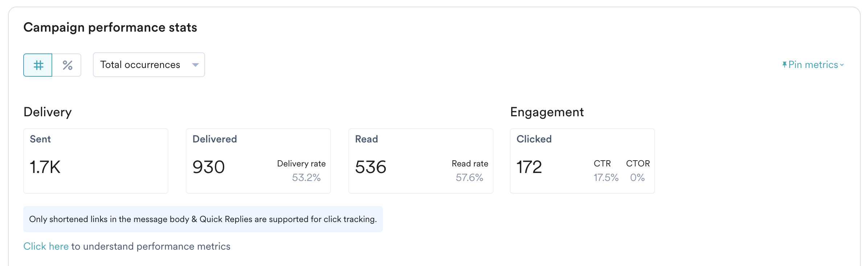Click the click-tracking info banner
The width and height of the screenshot is (868, 266).
(203, 219)
